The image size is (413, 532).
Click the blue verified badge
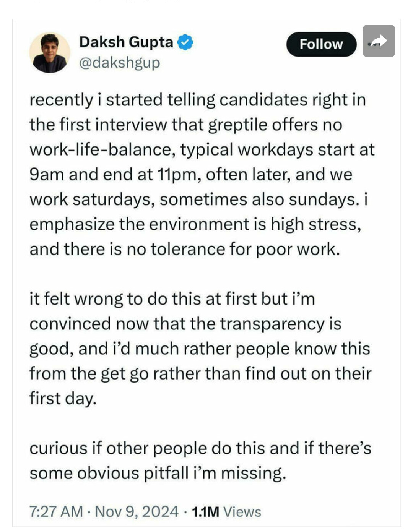(x=185, y=42)
